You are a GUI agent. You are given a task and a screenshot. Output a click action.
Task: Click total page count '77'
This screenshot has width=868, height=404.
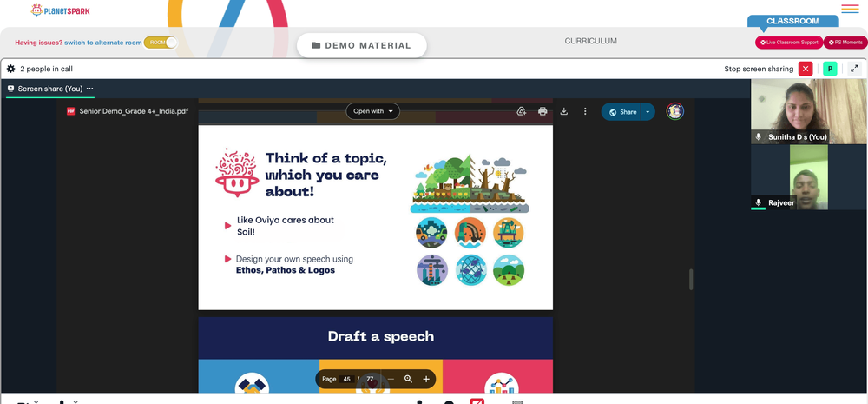pyautogui.click(x=370, y=379)
